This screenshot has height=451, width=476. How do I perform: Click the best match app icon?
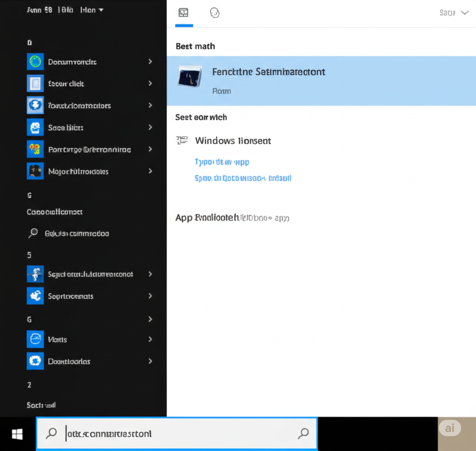pyautogui.click(x=190, y=77)
